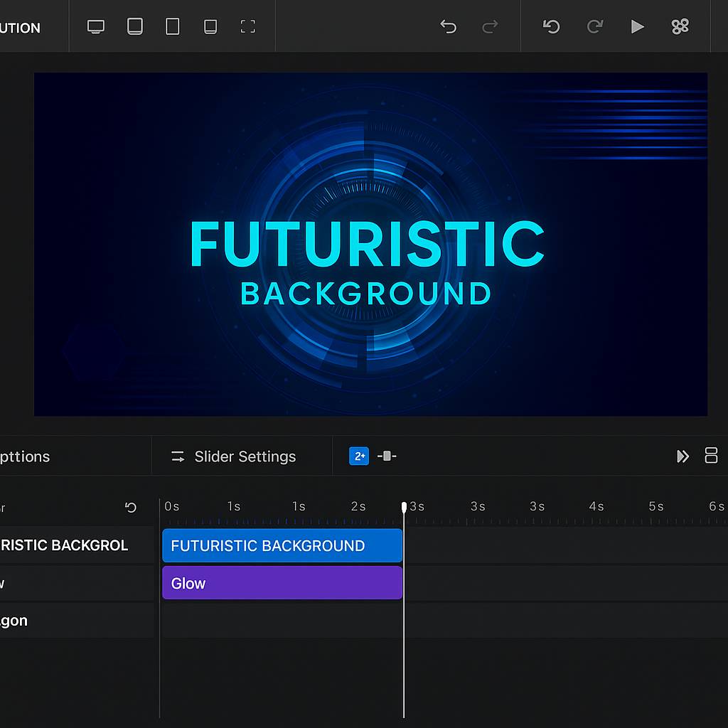The height and width of the screenshot is (728, 728).
Task: Toggle the timeline snap handle icon
Action: click(x=387, y=456)
